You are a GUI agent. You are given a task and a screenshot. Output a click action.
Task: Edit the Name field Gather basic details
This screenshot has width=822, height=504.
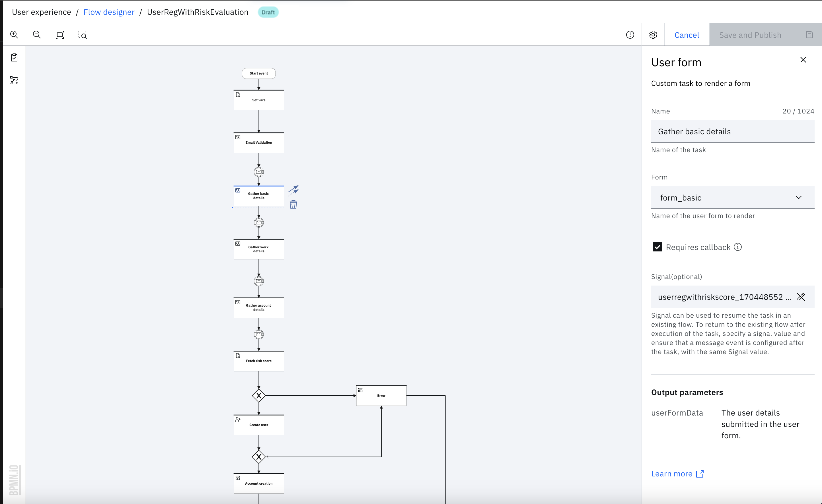coord(732,131)
